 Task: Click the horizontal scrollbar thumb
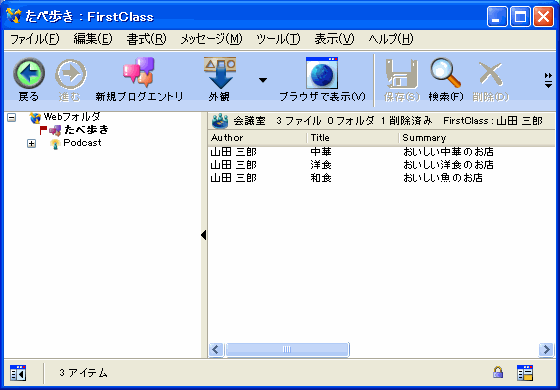287,349
